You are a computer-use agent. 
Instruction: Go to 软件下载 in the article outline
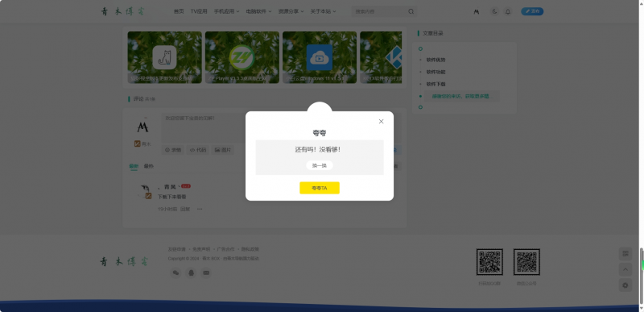coord(436,85)
